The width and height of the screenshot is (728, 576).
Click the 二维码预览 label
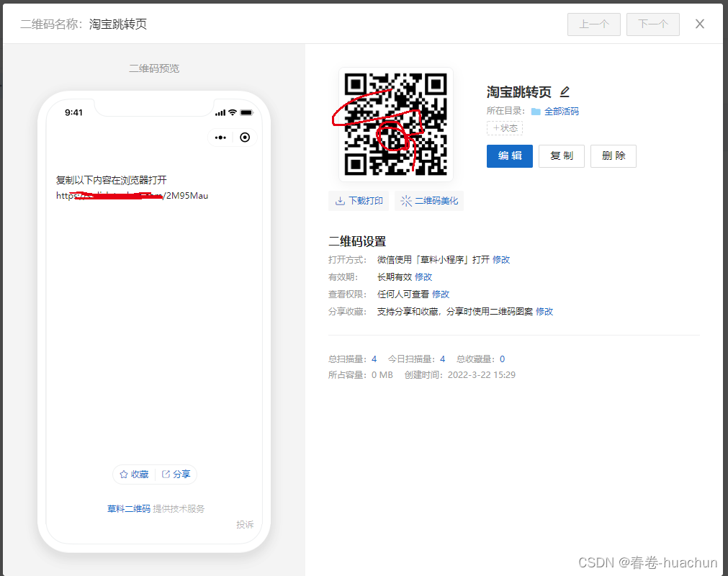[154, 68]
